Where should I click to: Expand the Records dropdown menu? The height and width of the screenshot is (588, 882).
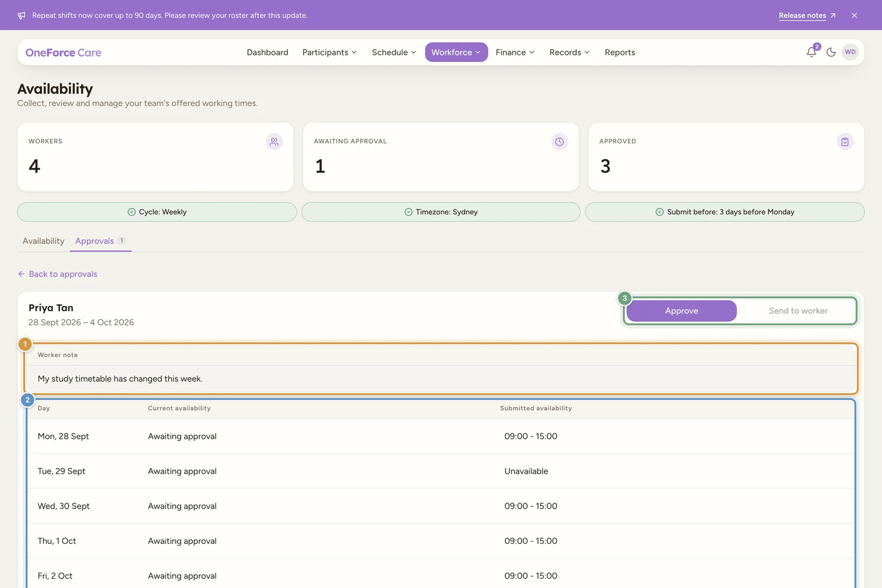tap(569, 52)
